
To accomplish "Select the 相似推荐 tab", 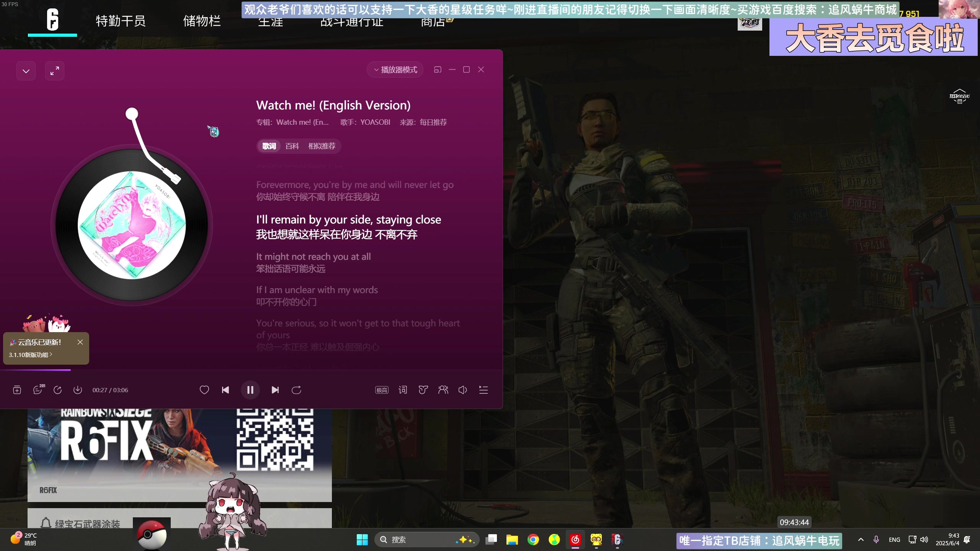I will click(x=322, y=146).
